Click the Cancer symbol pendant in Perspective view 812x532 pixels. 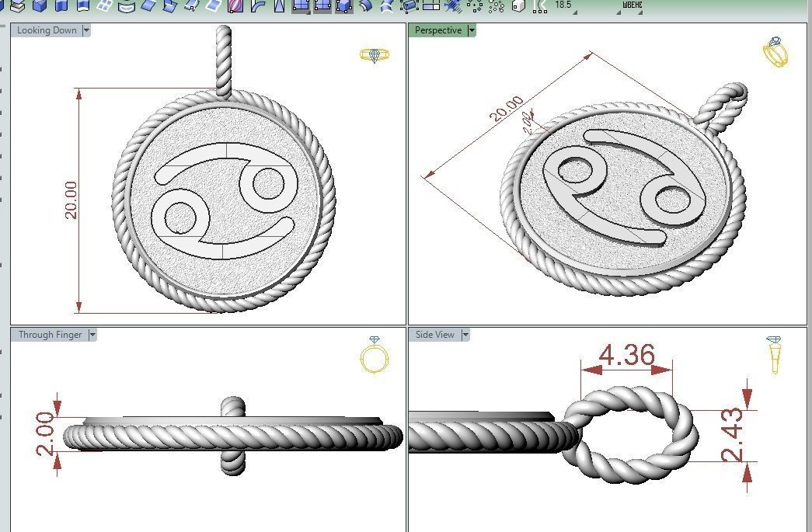[x=623, y=200]
